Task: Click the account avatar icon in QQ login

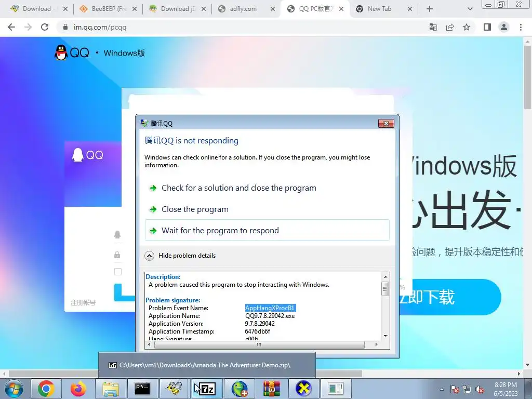Action: click(x=117, y=234)
